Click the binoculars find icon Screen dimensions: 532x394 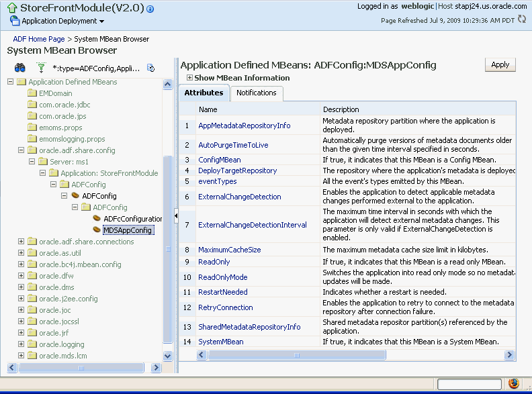click(20, 68)
